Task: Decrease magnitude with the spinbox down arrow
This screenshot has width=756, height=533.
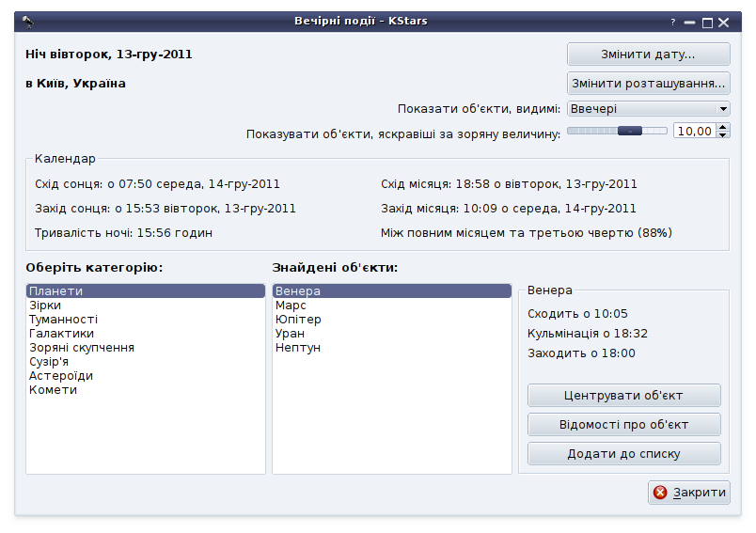Action: [x=723, y=135]
